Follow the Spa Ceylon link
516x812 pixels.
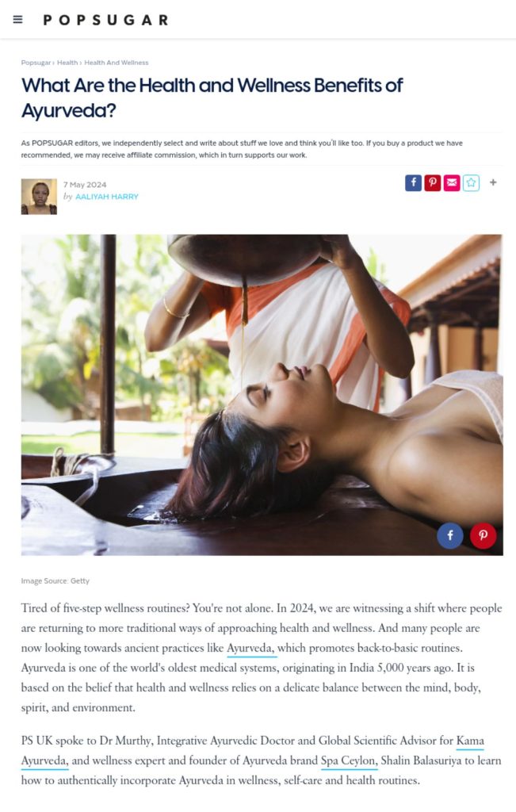tap(348, 760)
